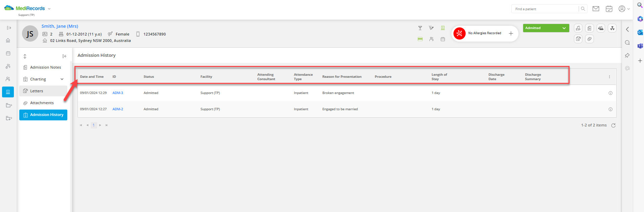The image size is (644, 212).
Task: Go to the first page of results
Action: click(81, 125)
